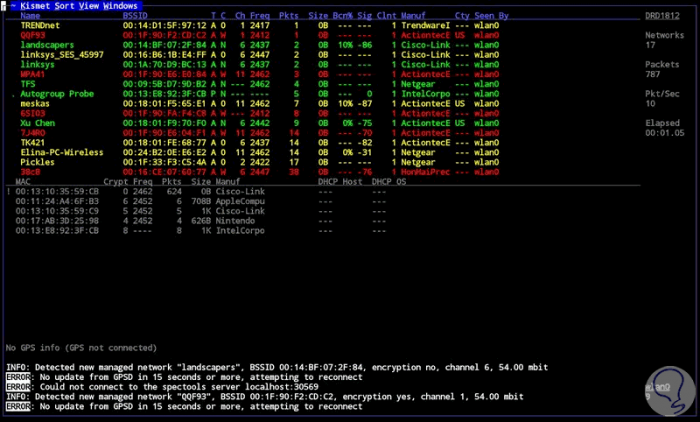This screenshot has height=422, width=700.
Task: Click the spectools server ERROR message
Action: [162, 387]
